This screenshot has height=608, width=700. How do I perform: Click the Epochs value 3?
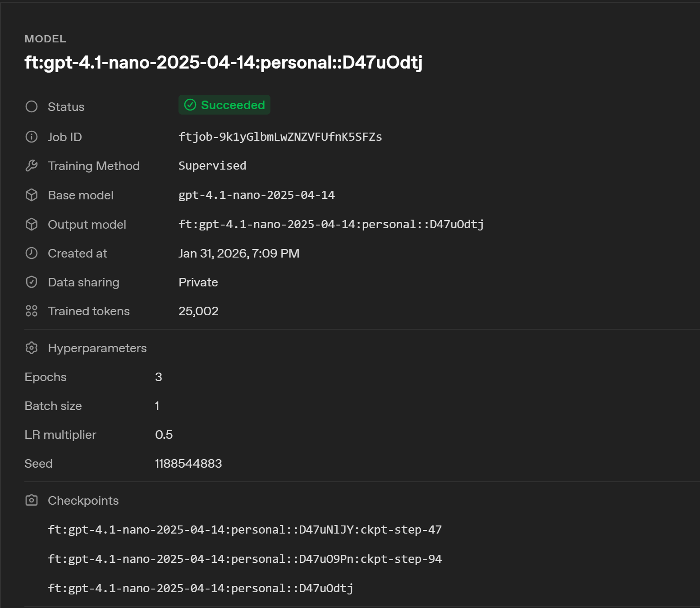(x=159, y=377)
